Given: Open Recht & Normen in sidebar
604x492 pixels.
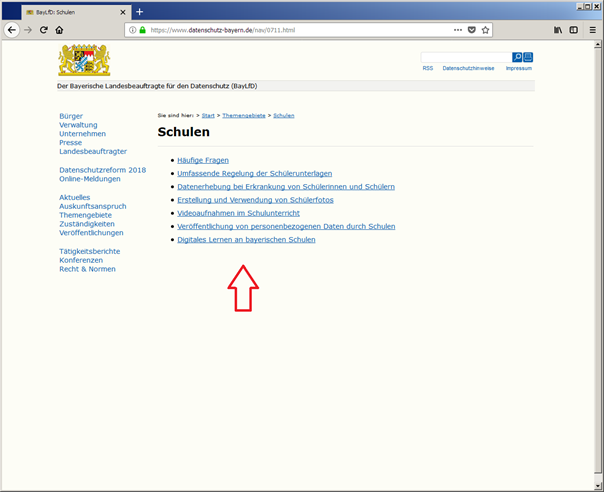Looking at the screenshot, I should click(87, 269).
